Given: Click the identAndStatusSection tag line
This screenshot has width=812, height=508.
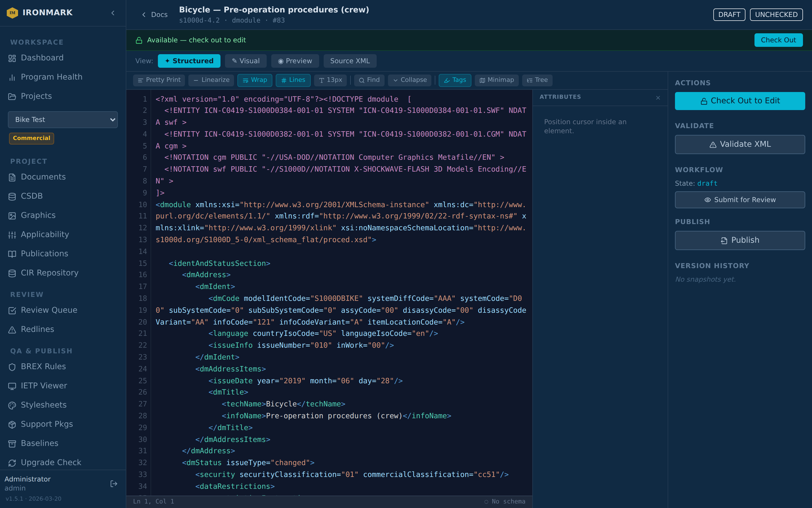Looking at the screenshot, I should pyautogui.click(x=219, y=263).
